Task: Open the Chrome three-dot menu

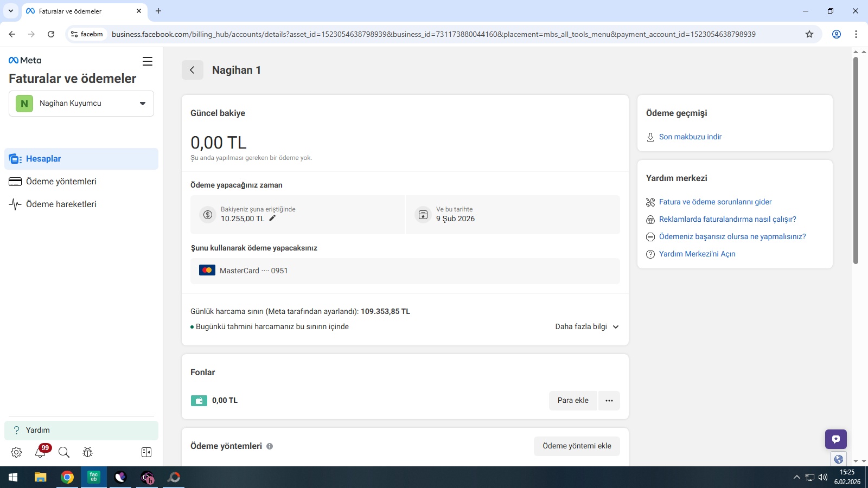Action: pyautogui.click(x=856, y=34)
